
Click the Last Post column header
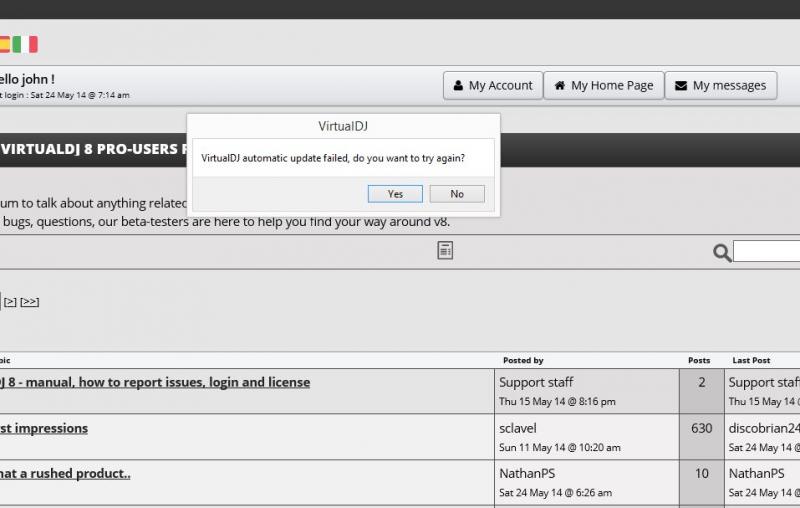(751, 361)
